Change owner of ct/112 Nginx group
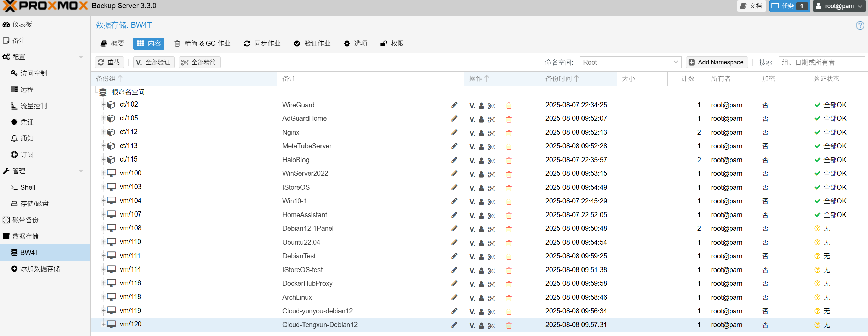This screenshot has height=336, width=868. [x=481, y=133]
